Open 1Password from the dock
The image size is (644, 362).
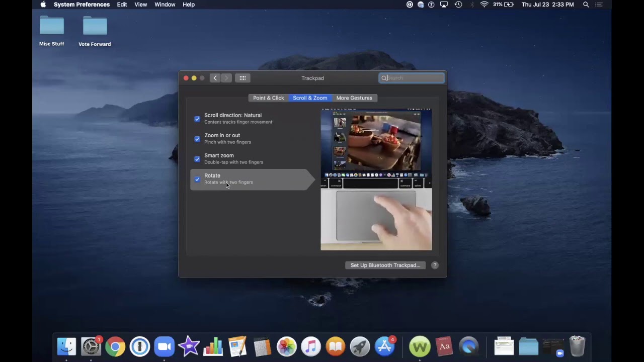tap(140, 346)
